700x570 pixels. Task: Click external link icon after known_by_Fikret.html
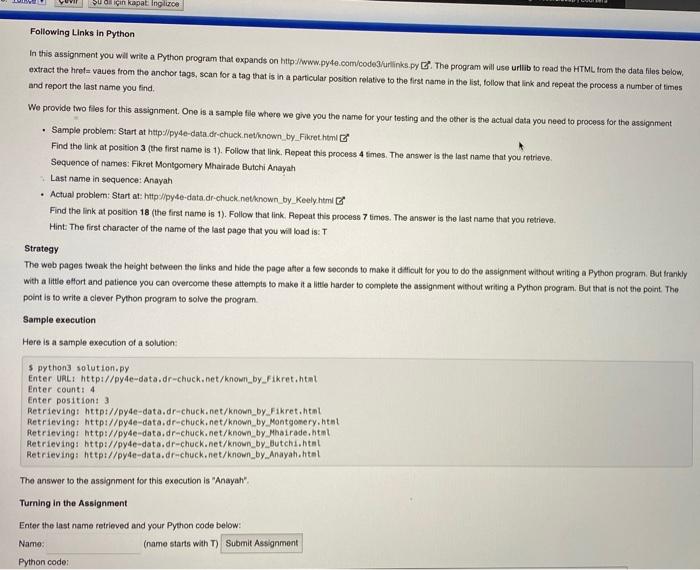[x=344, y=138]
